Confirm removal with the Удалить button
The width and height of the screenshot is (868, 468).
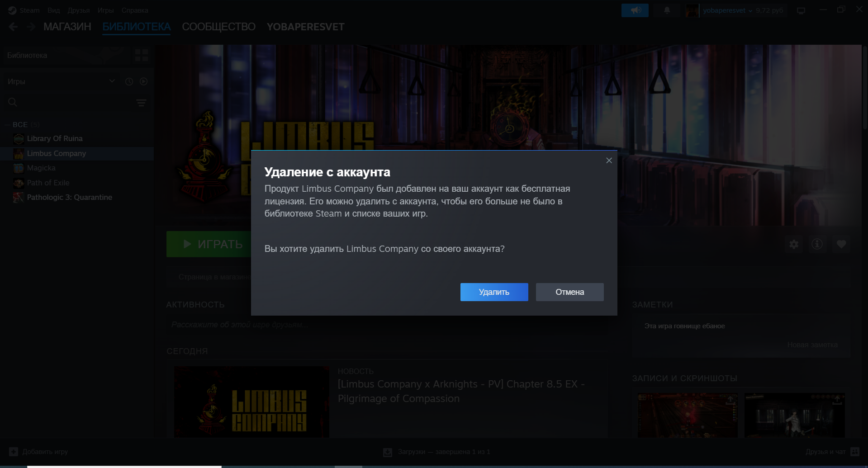pos(494,292)
